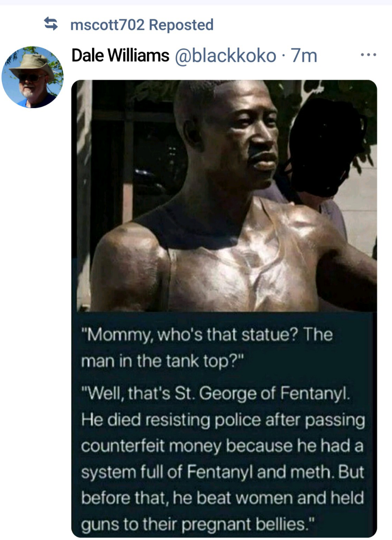
Task: Open mscott702's profile from the repost label
Action: point(107,25)
